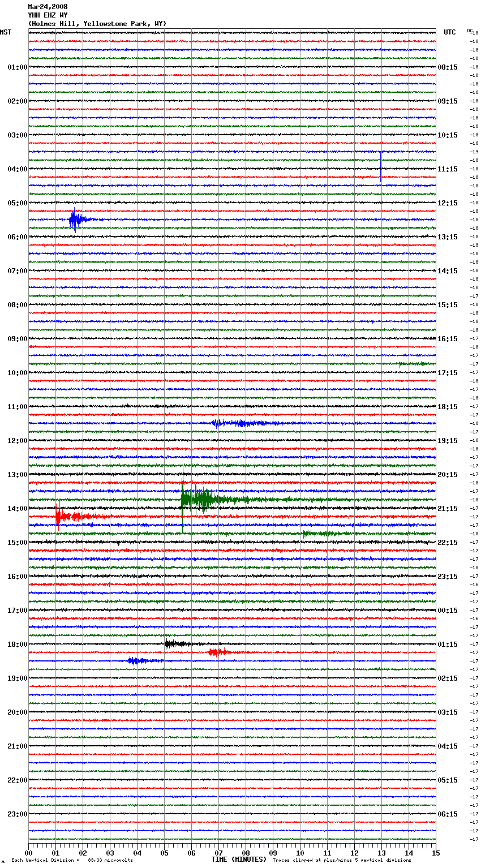The image size is (481, 868).
Task: Click the 00:15 UTC time label
Action: coord(448,611)
